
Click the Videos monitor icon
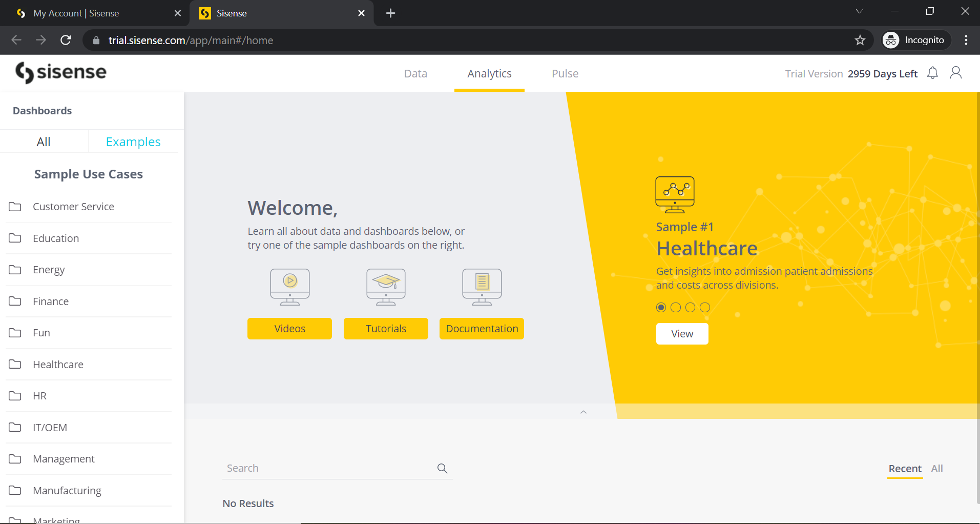290,287
